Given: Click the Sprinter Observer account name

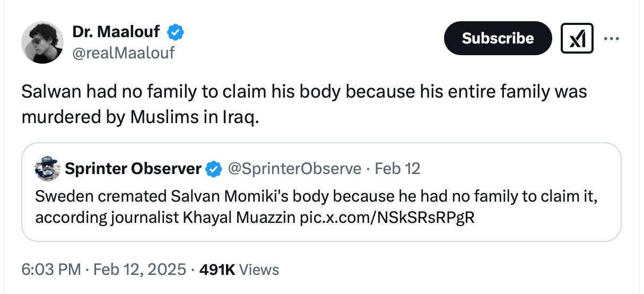Looking at the screenshot, I should 133,169.
